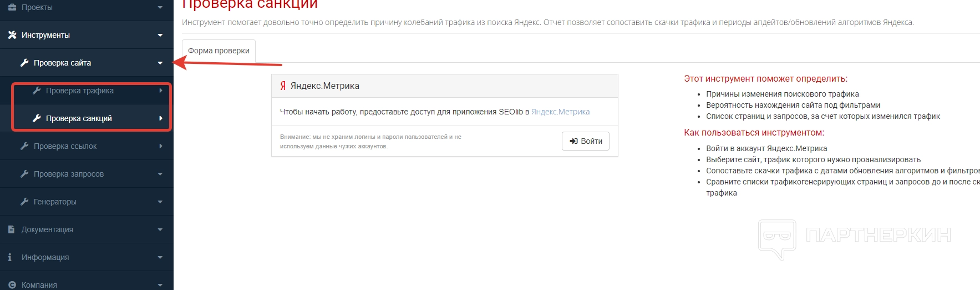This screenshot has height=290, width=980.
Task: Open the Генераторы menu item
Action: (x=87, y=202)
